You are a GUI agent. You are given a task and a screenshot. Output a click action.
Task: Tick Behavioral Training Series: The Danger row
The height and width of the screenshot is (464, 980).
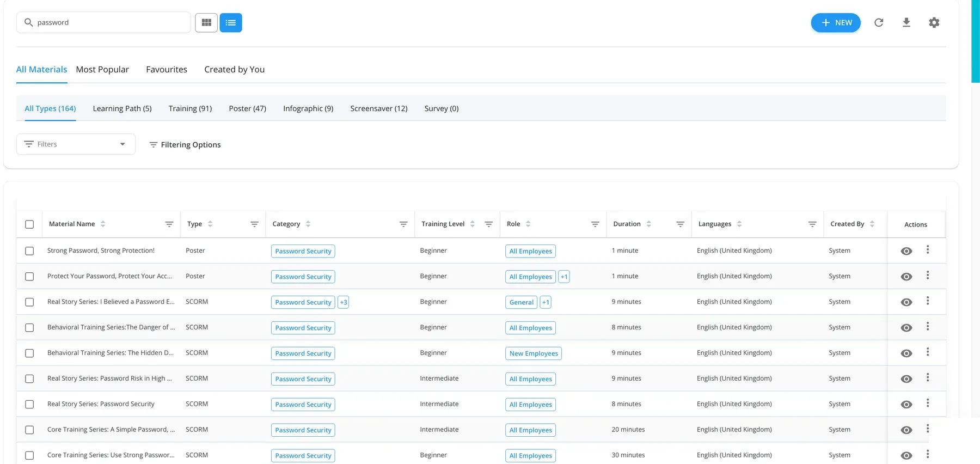tap(29, 328)
